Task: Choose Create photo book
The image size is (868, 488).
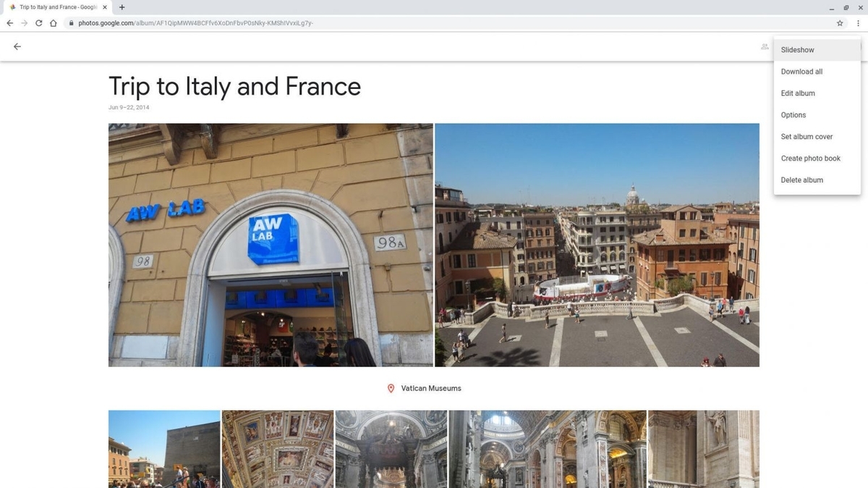Action: pos(810,158)
